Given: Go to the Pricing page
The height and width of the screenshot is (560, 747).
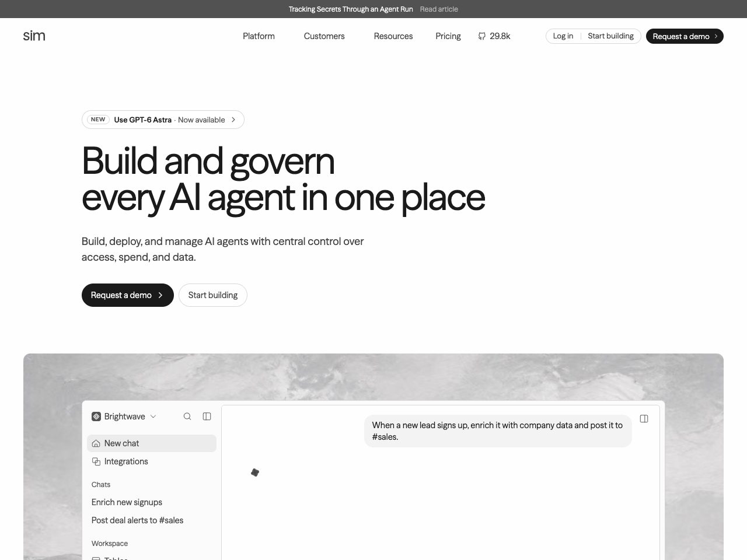Looking at the screenshot, I should click(x=448, y=36).
